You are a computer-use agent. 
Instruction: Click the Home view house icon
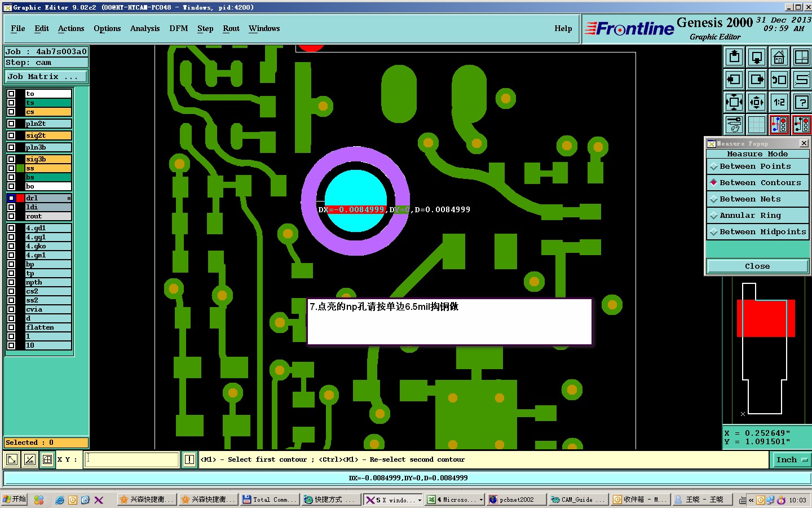[x=779, y=57]
